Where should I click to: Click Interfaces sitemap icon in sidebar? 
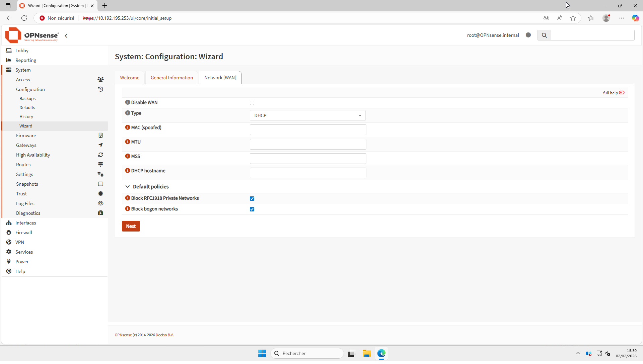point(9,223)
